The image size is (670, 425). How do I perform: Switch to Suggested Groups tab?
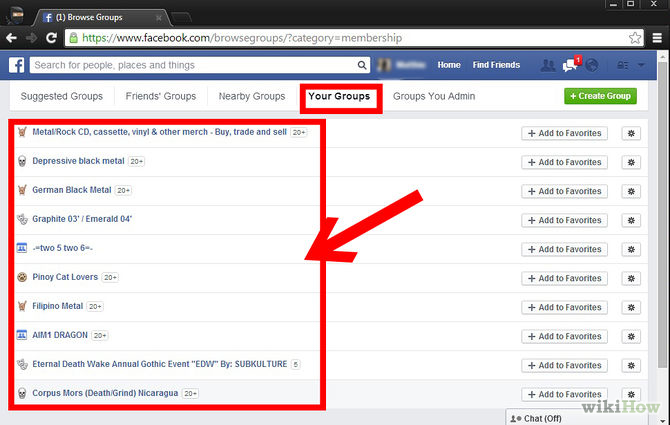coord(62,97)
